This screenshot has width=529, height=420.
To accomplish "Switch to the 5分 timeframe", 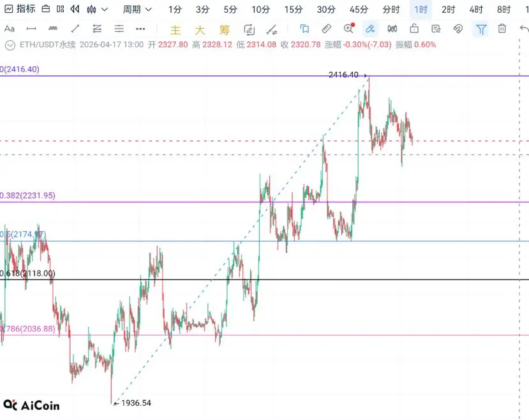I will [230, 10].
